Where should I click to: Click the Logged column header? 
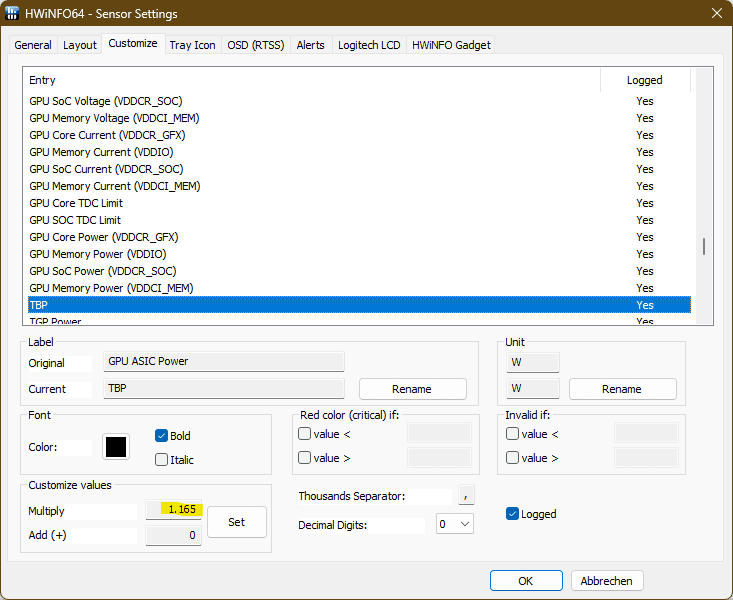click(645, 80)
